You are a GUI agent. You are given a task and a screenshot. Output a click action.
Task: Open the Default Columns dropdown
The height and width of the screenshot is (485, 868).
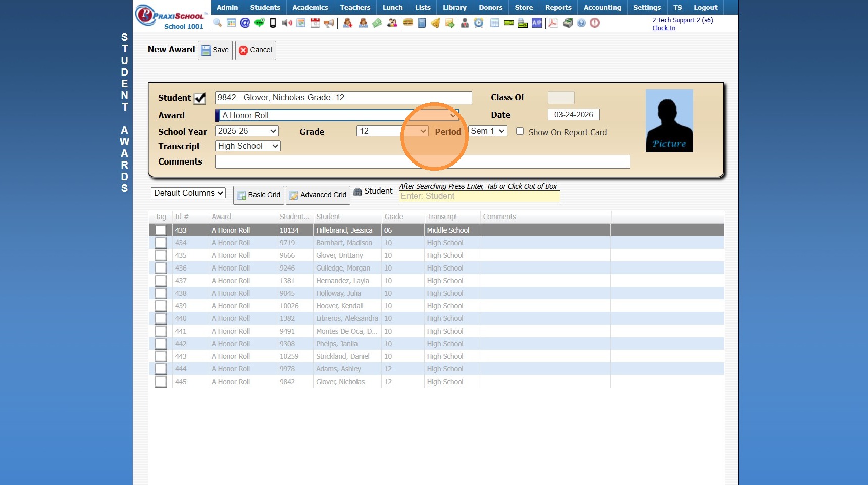188,193
